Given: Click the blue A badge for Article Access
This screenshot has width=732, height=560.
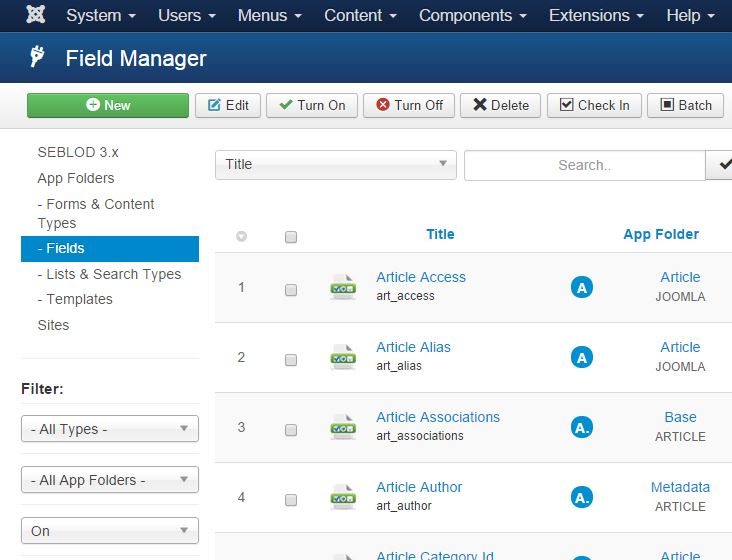Looking at the screenshot, I should pyautogui.click(x=582, y=287).
